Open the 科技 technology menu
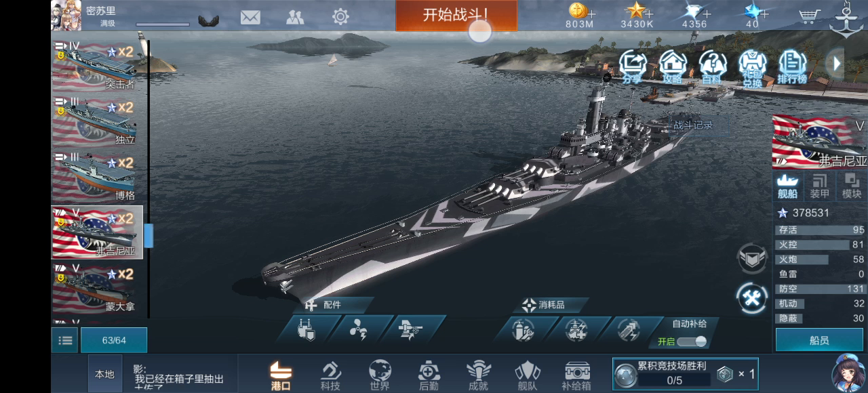This screenshot has height=393, width=868. tap(330, 375)
